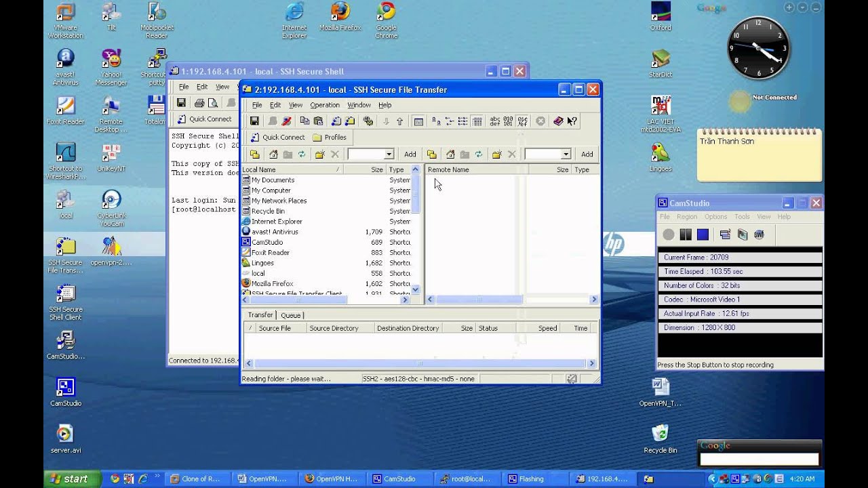Open the Profiles menu button

[330, 137]
